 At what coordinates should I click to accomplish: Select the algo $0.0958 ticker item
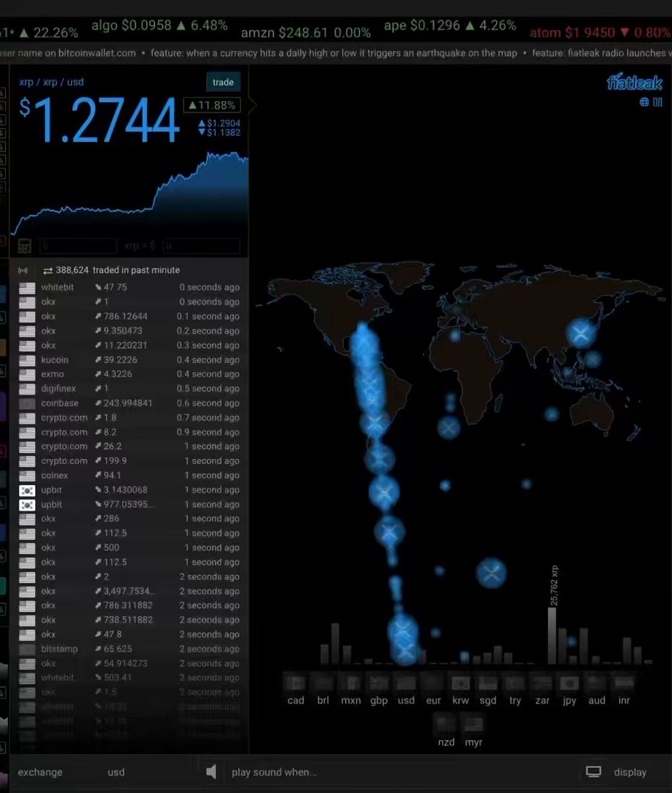(159, 26)
